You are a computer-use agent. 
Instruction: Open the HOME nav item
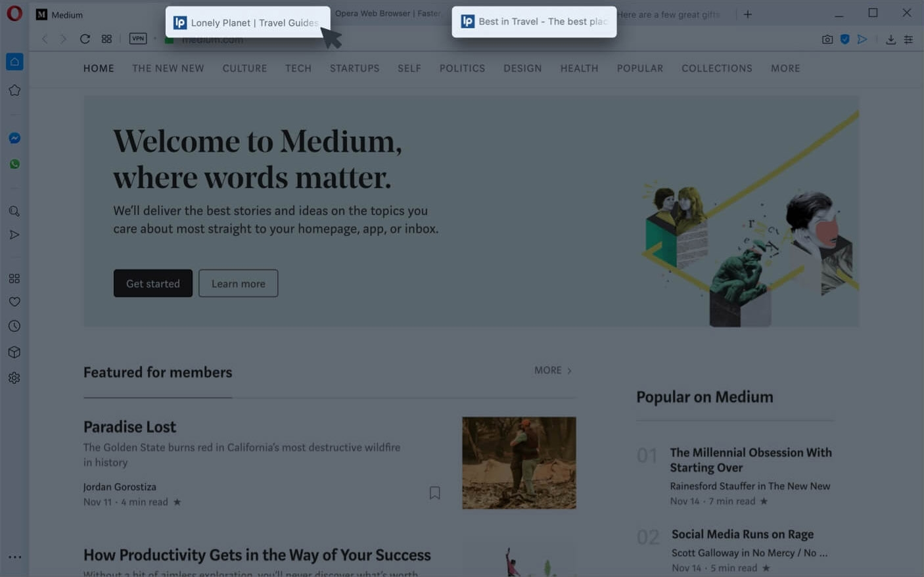(99, 68)
